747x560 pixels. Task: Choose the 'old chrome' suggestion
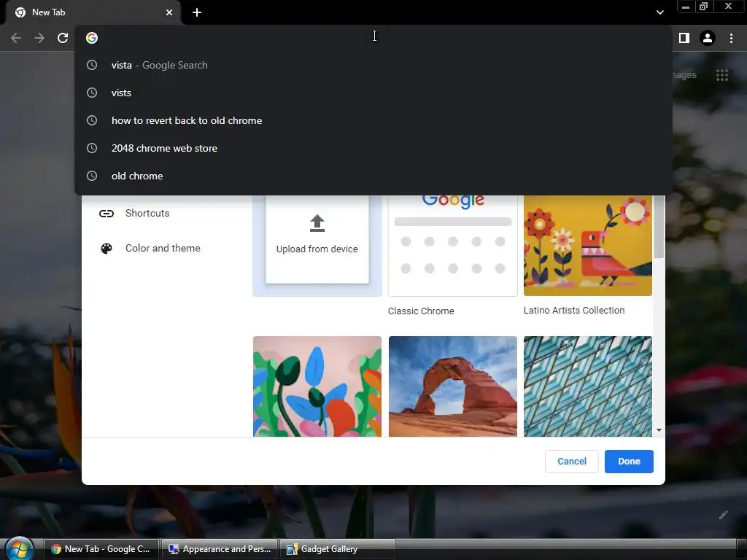tap(373, 176)
